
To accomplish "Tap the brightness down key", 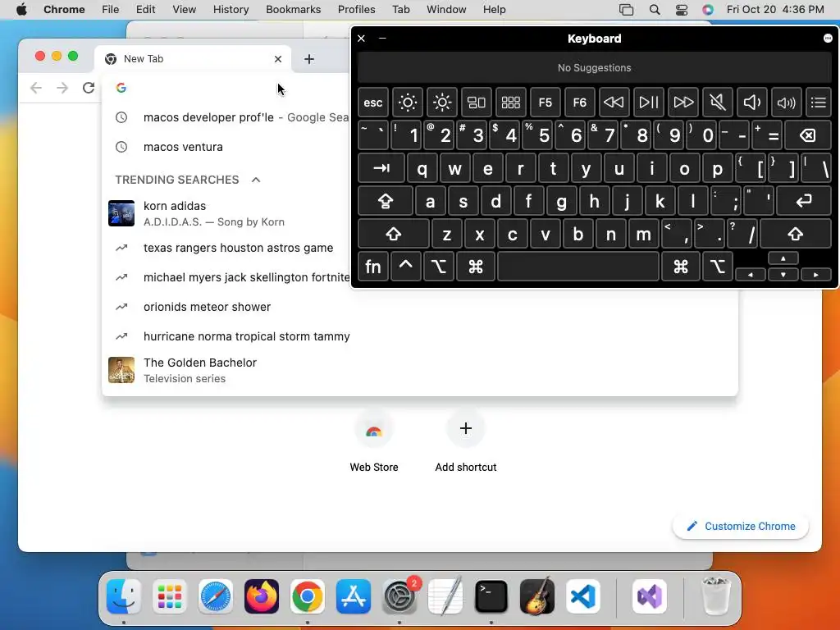I will (x=407, y=103).
